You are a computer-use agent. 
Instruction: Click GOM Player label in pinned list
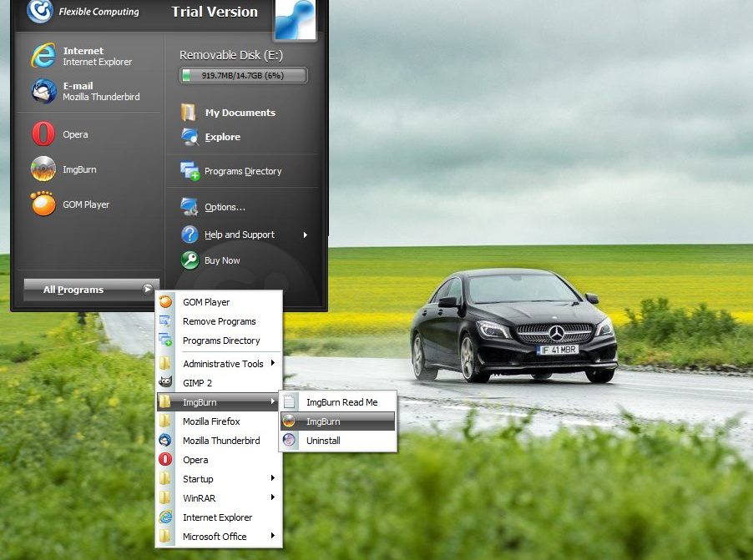click(x=86, y=204)
